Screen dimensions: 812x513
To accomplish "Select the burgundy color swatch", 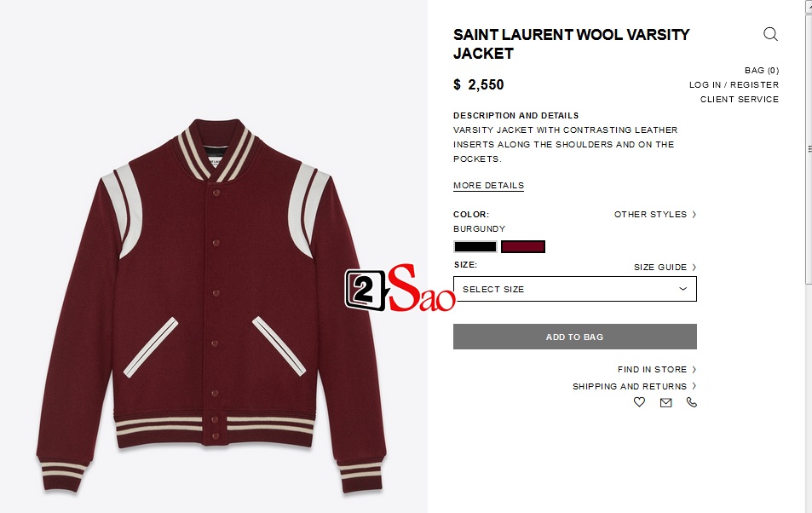I will tap(523, 246).
